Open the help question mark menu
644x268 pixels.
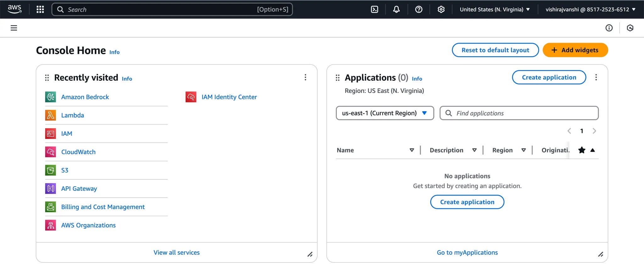click(419, 9)
